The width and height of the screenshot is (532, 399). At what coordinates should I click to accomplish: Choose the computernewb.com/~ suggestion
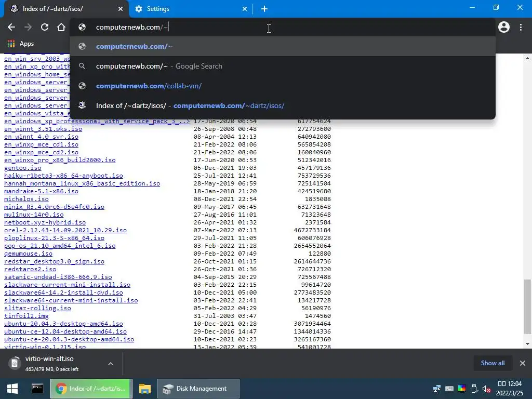(x=282, y=46)
